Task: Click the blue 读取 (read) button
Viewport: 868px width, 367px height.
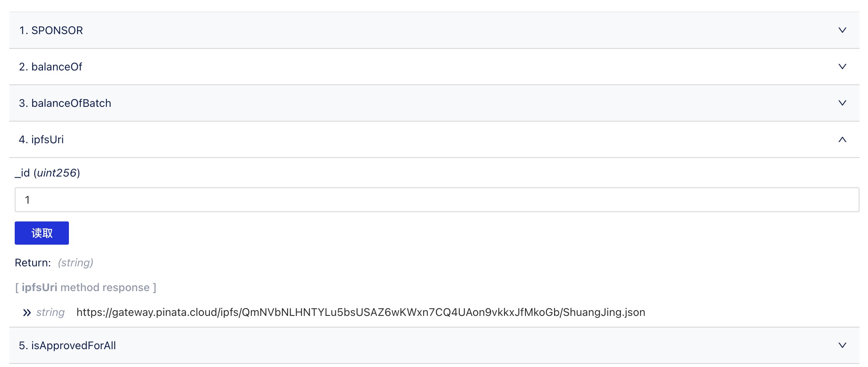Action: [x=42, y=233]
